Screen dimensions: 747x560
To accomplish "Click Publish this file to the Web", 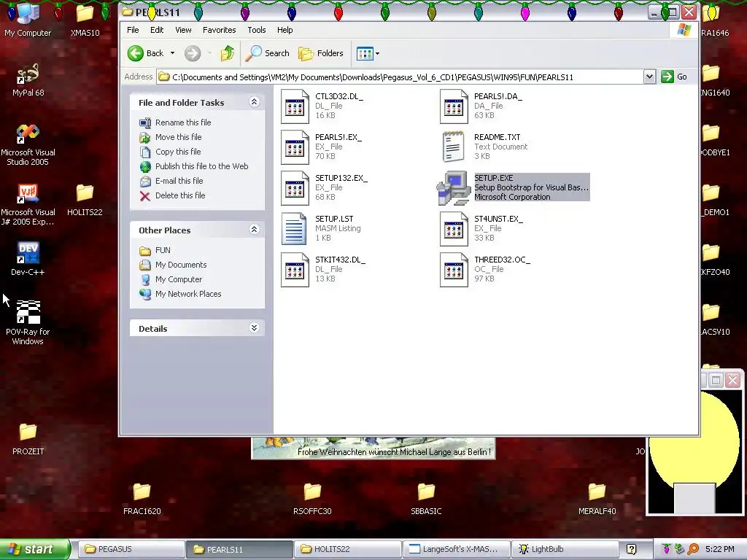I will [201, 166].
